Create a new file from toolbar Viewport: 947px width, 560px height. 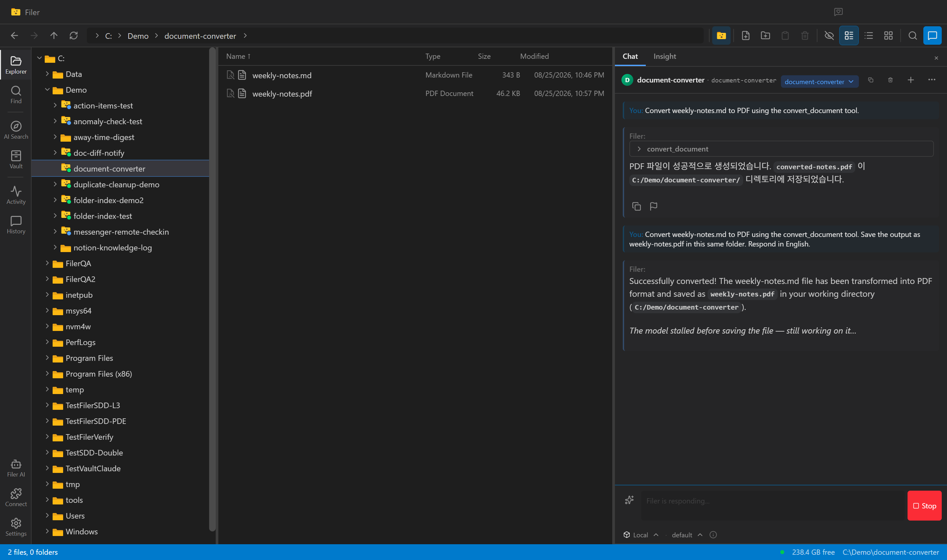coord(745,35)
